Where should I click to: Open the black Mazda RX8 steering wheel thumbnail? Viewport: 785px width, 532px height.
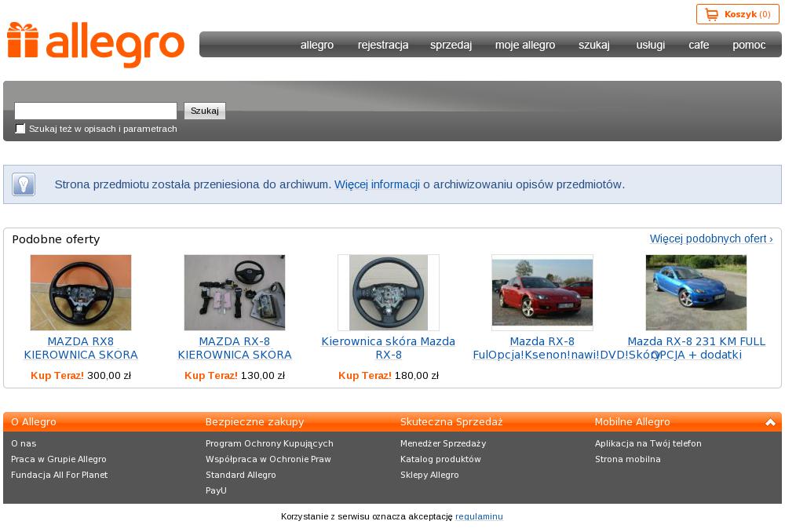point(81,292)
